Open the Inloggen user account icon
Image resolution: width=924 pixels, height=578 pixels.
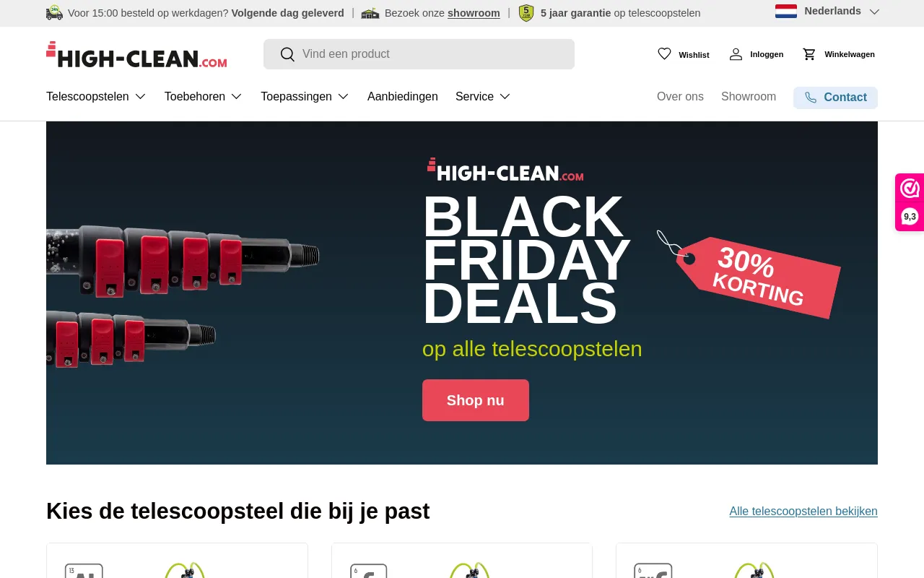736,54
